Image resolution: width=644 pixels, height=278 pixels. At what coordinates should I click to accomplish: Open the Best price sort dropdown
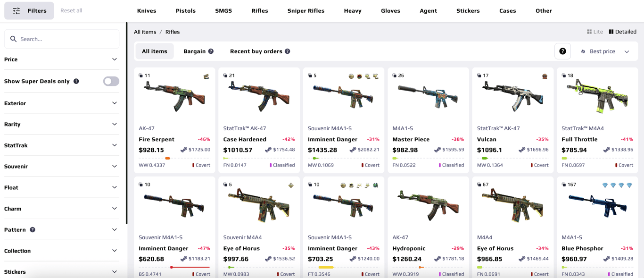coord(605,51)
